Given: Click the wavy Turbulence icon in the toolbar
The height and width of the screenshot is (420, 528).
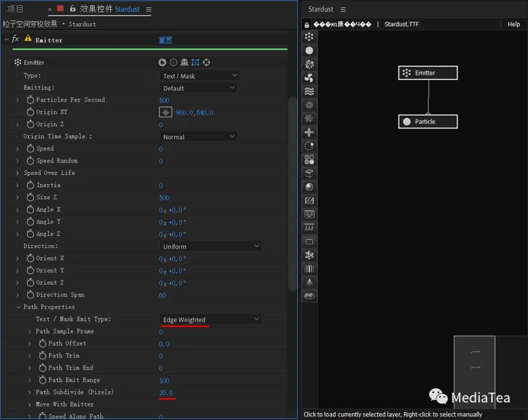Looking at the screenshot, I should 309,91.
